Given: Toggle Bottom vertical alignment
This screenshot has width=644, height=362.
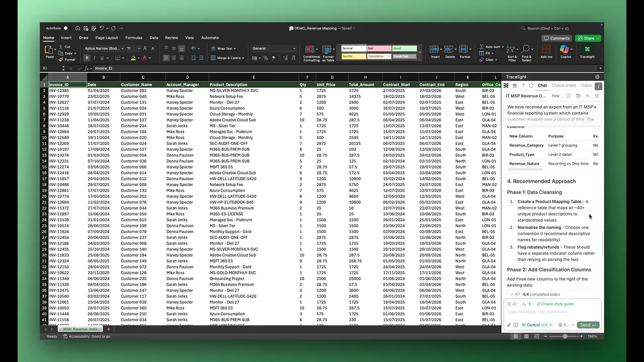Looking at the screenshot, I should click(x=181, y=48).
